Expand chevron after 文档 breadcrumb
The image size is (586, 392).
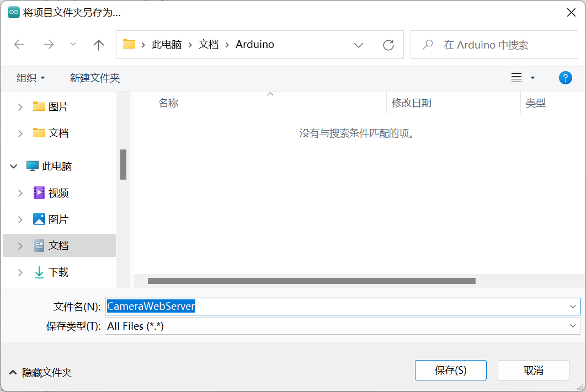click(227, 45)
